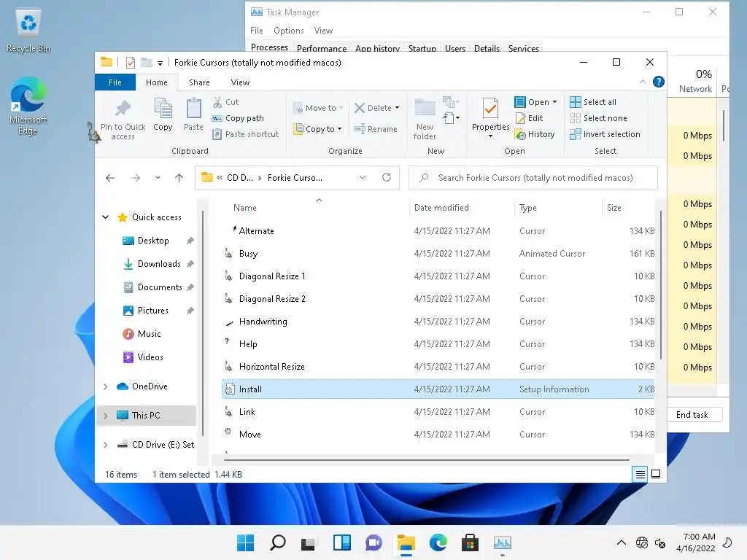Switch to details view layout icon

tap(640, 474)
